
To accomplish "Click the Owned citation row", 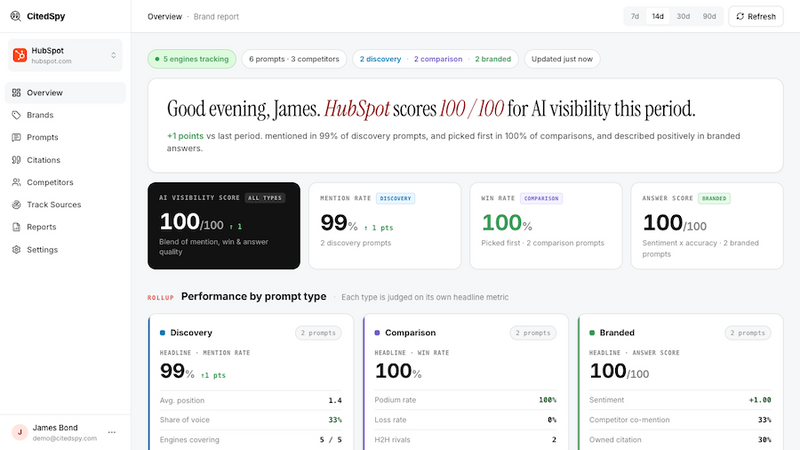I will (x=680, y=440).
